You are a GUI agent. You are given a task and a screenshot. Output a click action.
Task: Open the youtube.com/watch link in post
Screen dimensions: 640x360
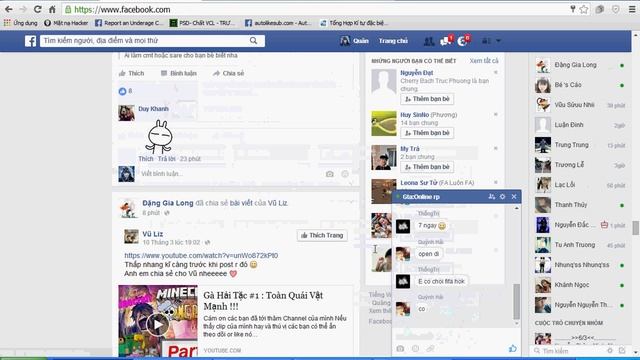pos(201,255)
